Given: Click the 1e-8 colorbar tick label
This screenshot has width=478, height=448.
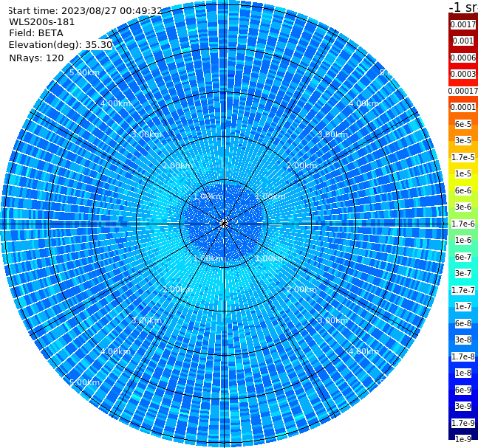Looking at the screenshot, I should point(463,373).
